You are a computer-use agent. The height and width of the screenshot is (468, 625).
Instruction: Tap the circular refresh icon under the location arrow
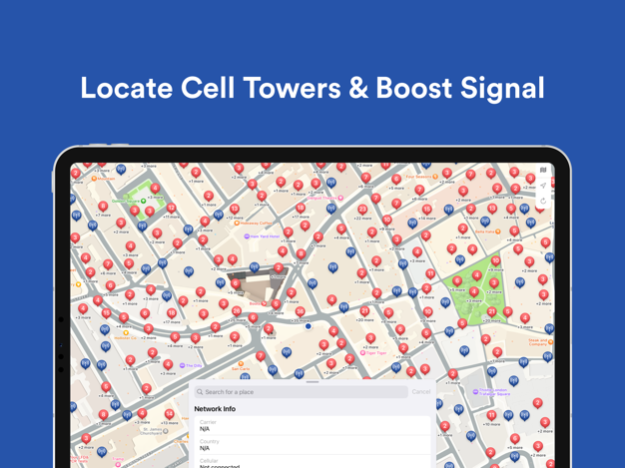coord(543,201)
